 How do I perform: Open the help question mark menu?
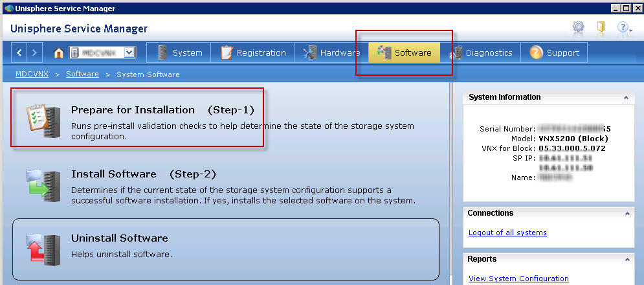click(x=625, y=28)
